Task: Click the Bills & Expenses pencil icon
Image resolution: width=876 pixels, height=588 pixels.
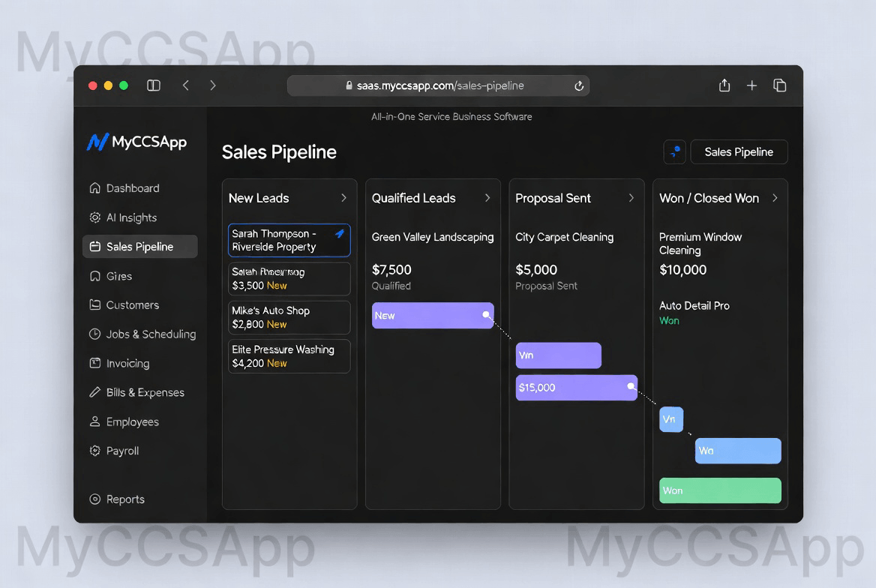Action: [x=95, y=392]
